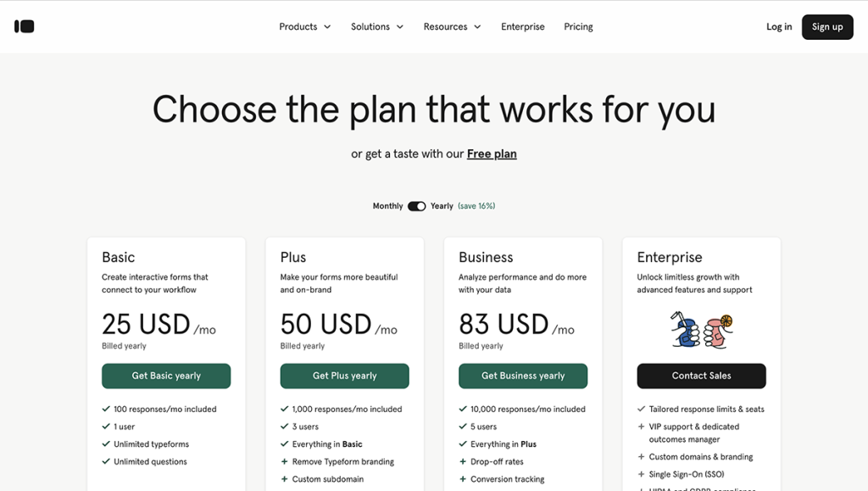Click Get Basic yearly
868x491 pixels.
(x=166, y=376)
